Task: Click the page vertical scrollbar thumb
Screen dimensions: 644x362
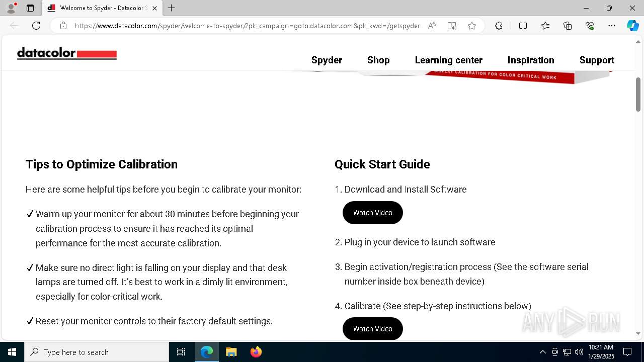Action: pyautogui.click(x=638, y=94)
